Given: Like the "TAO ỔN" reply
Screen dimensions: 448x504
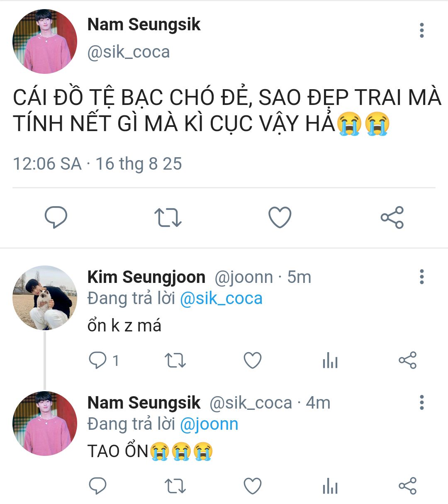Looking at the screenshot, I should click(252, 486).
